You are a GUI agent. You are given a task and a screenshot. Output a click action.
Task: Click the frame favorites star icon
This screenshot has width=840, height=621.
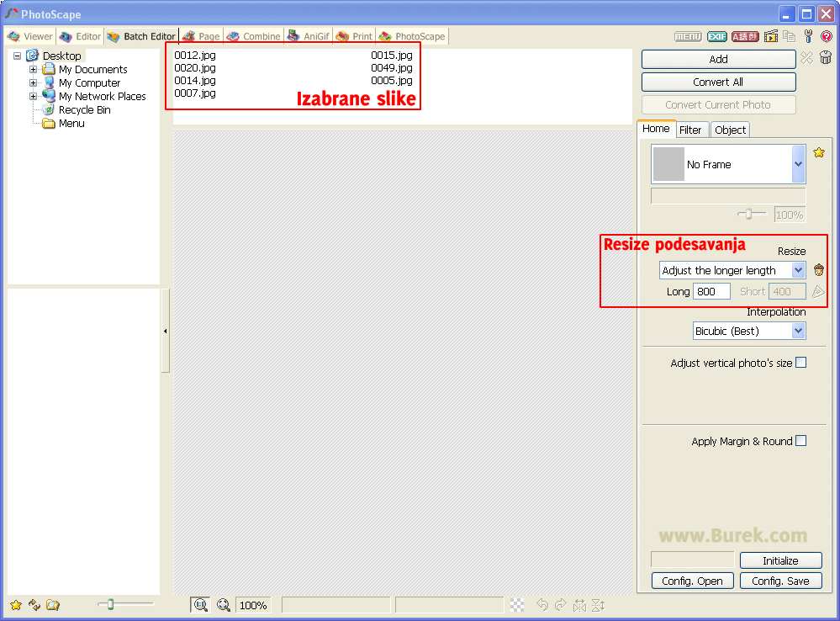point(819,153)
